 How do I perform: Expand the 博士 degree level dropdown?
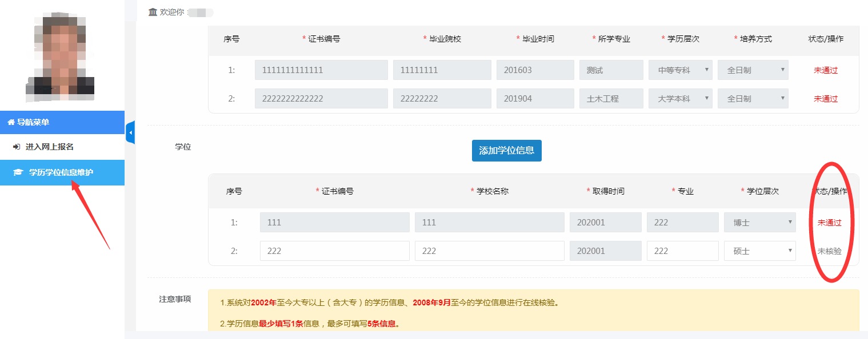(759, 223)
